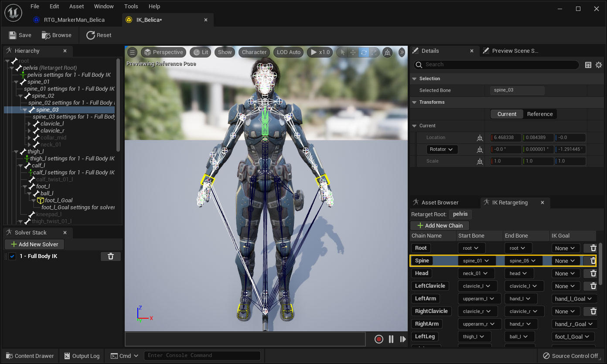Delete the Root retarget chain
The height and width of the screenshot is (364, 607).
pyautogui.click(x=593, y=248)
